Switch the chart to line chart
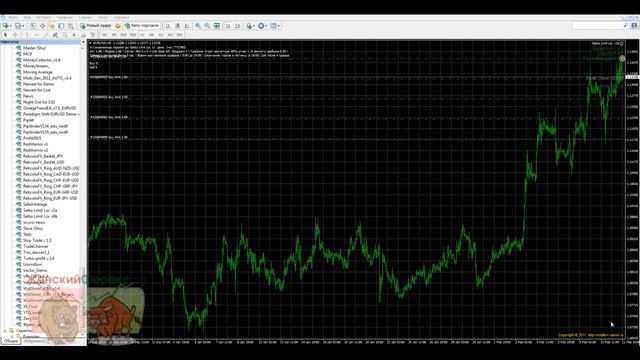 point(187,26)
